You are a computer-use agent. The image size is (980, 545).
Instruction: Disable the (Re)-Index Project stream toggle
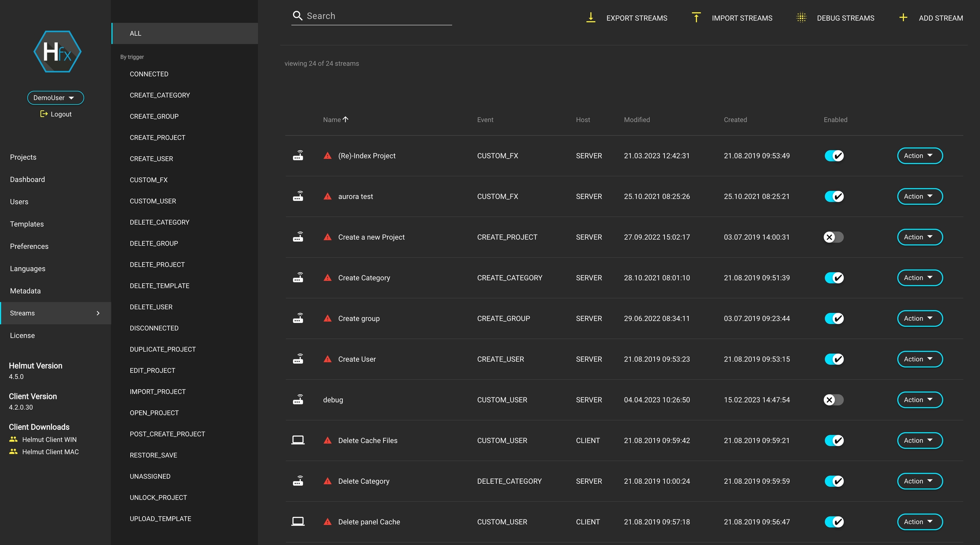pyautogui.click(x=834, y=156)
